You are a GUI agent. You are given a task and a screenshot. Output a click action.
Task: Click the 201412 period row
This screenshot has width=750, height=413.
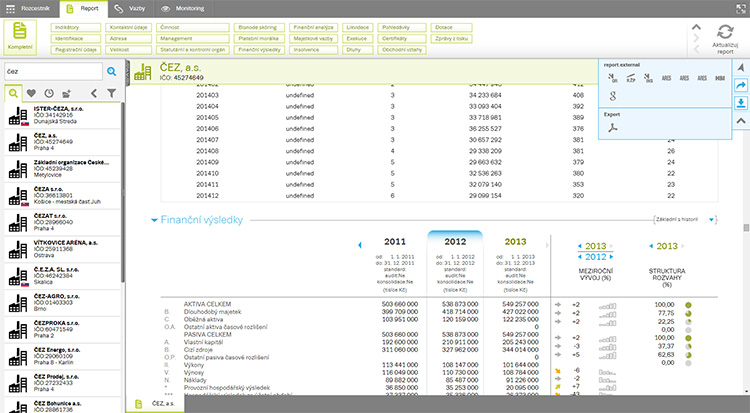[439, 196]
